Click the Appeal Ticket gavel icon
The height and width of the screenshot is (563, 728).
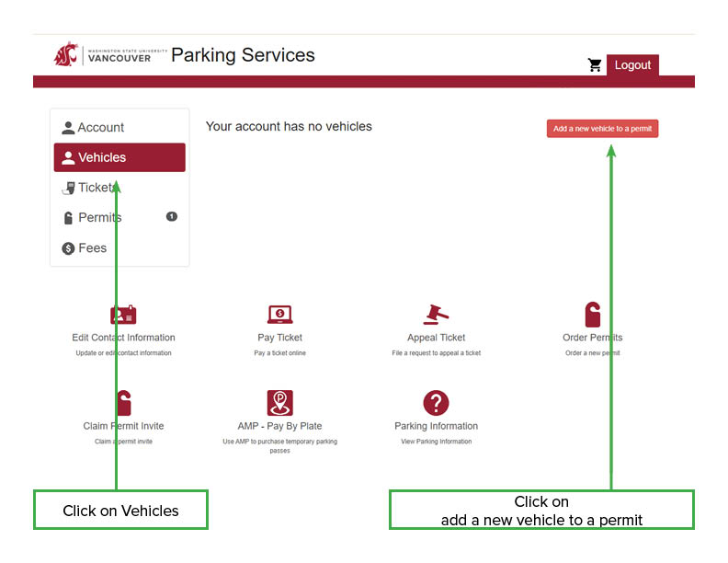436,315
